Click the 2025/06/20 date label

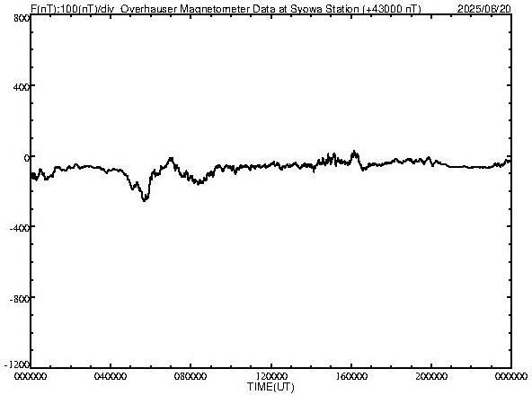[x=483, y=8]
